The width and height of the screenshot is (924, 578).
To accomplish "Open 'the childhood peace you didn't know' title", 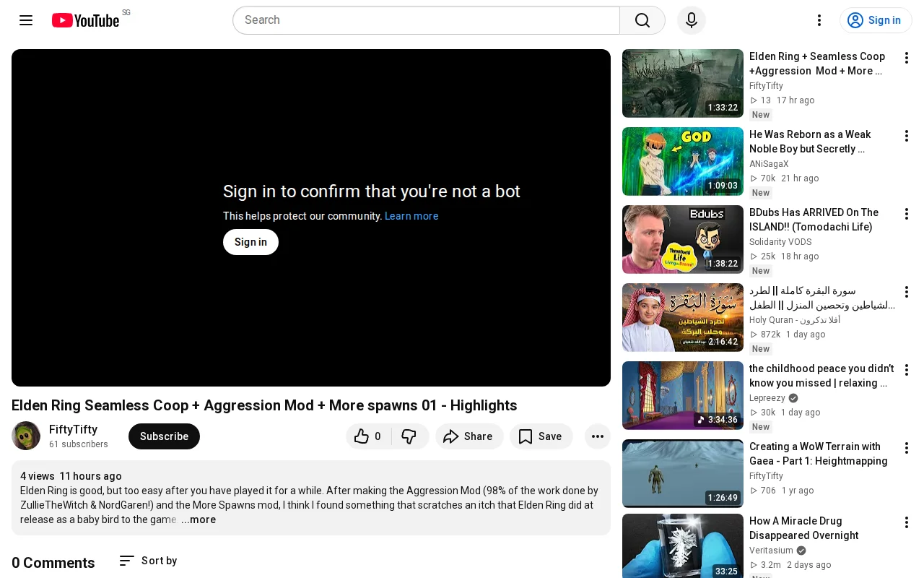I will [x=821, y=376].
